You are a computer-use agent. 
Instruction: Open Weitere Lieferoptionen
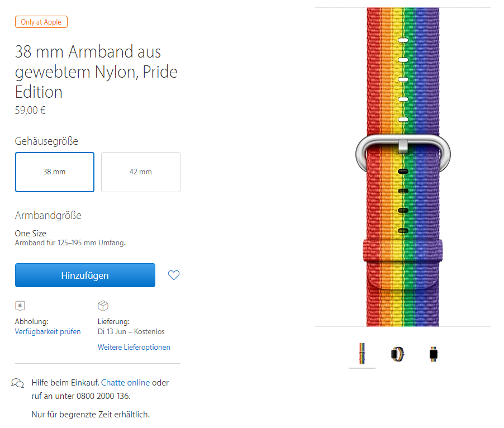pos(134,347)
